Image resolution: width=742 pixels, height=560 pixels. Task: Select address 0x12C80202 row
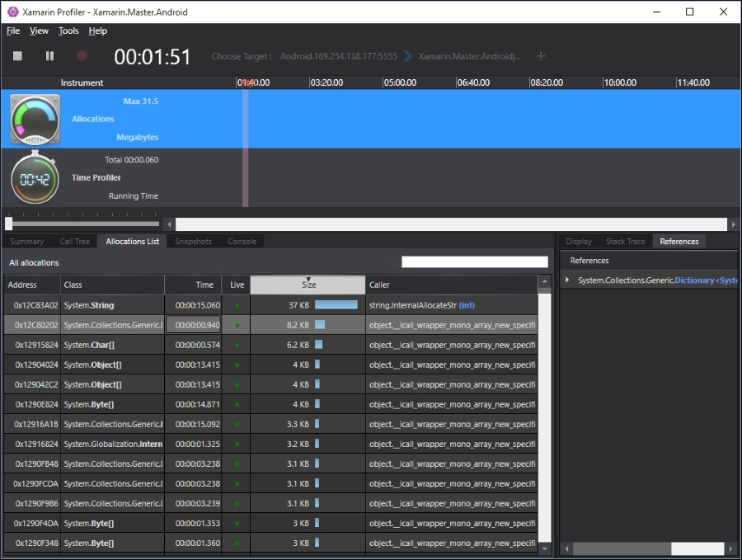click(270, 325)
